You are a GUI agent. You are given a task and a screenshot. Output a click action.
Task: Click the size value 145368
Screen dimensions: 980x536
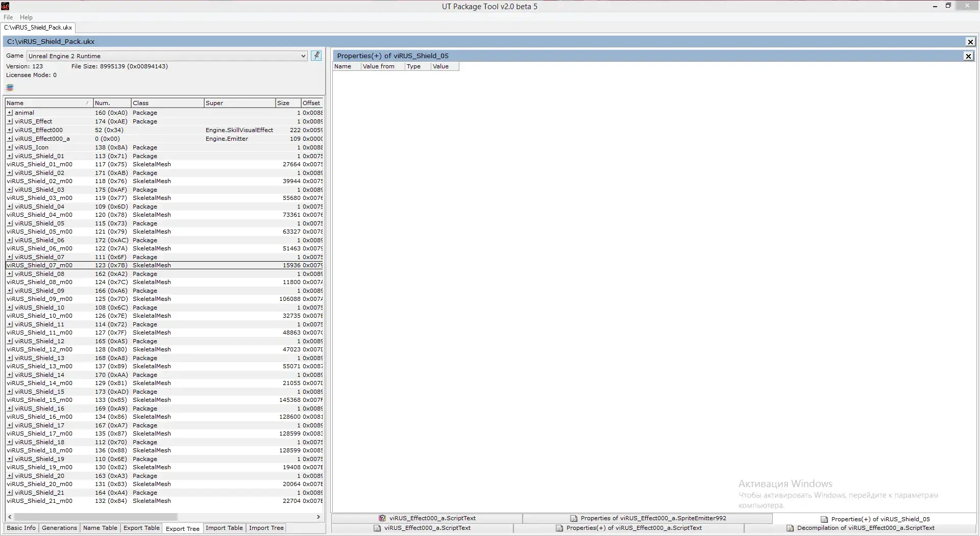pos(289,400)
